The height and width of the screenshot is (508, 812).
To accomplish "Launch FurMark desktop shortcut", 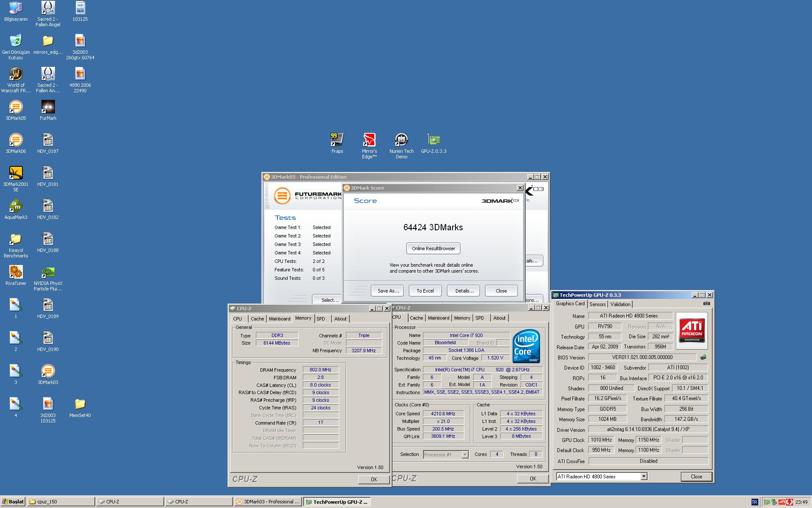I will tap(48, 110).
